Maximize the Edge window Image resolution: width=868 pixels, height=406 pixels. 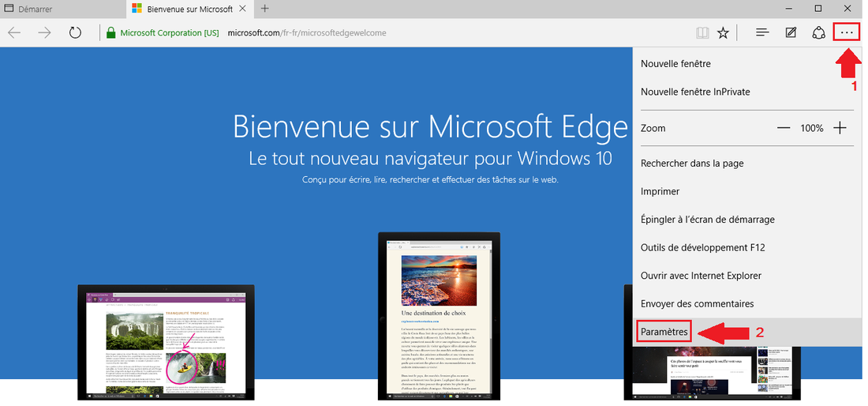[x=818, y=9]
